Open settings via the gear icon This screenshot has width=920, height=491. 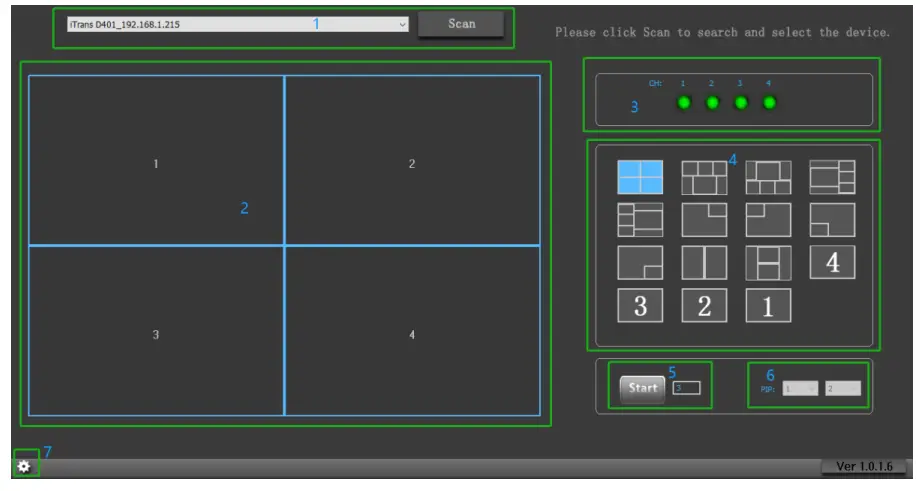(x=23, y=466)
